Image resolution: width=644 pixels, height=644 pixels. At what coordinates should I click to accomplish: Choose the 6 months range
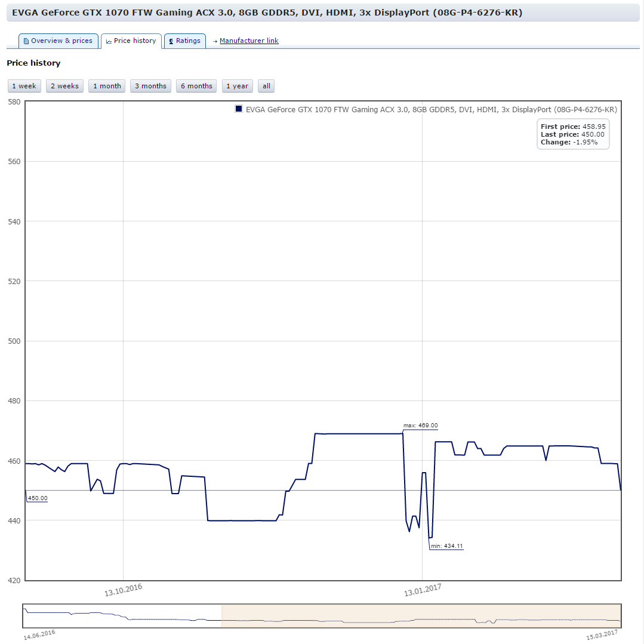pyautogui.click(x=196, y=86)
